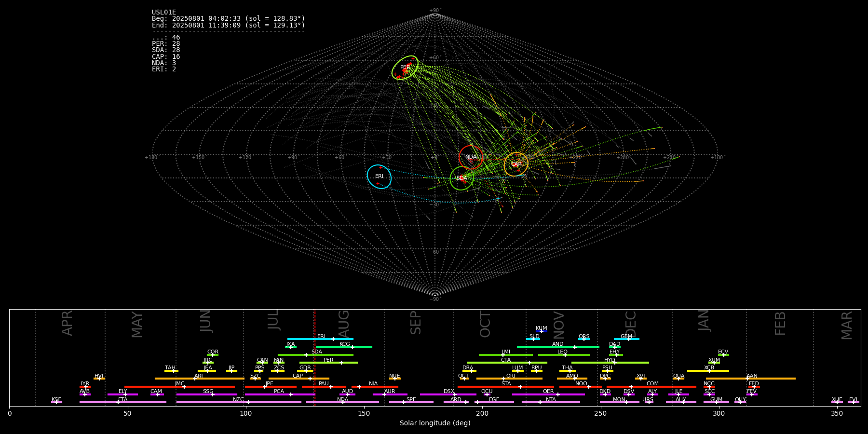The height and width of the screenshot is (434, 868).
Task: Select the SPE shower bar in timeline
Action: (x=411, y=402)
